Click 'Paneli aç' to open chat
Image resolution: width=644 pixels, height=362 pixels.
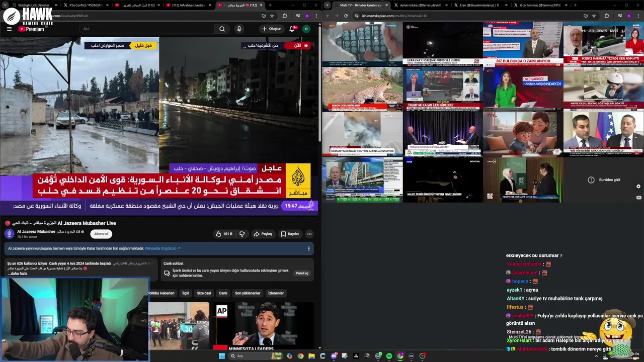[x=302, y=273]
